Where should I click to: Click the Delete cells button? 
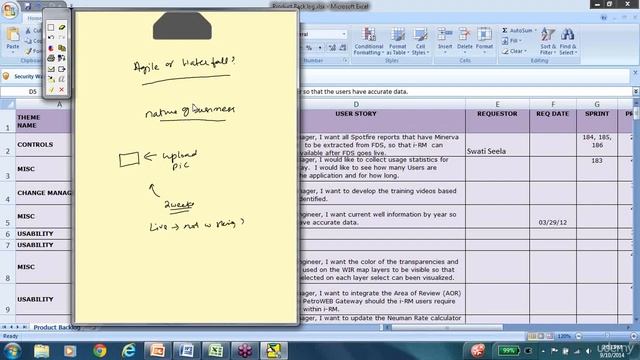coord(464,40)
